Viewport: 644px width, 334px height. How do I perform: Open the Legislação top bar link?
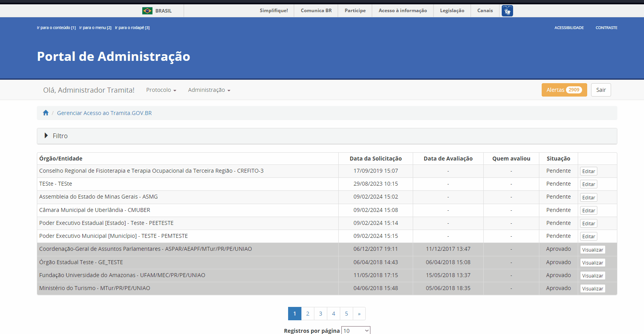point(452,11)
